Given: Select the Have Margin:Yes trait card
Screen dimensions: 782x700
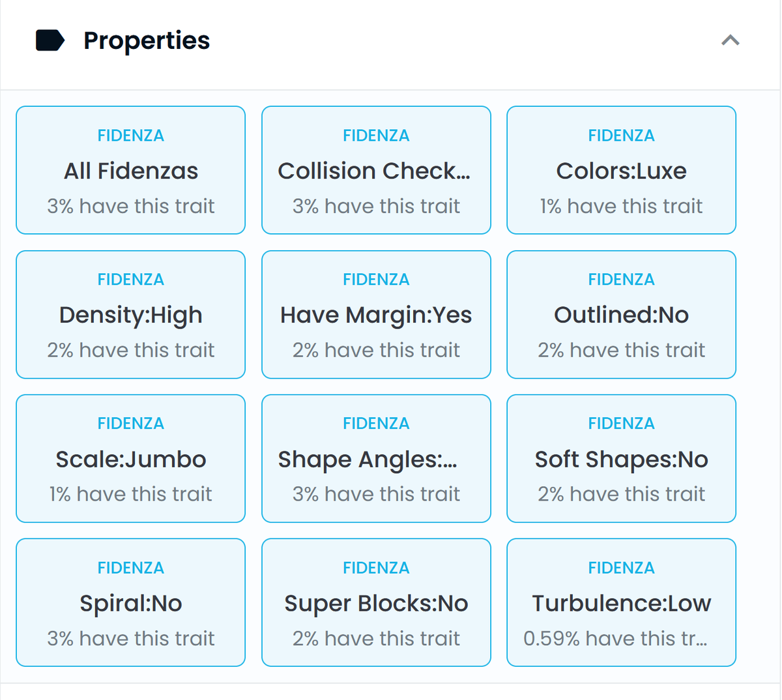Looking at the screenshot, I should [x=376, y=314].
